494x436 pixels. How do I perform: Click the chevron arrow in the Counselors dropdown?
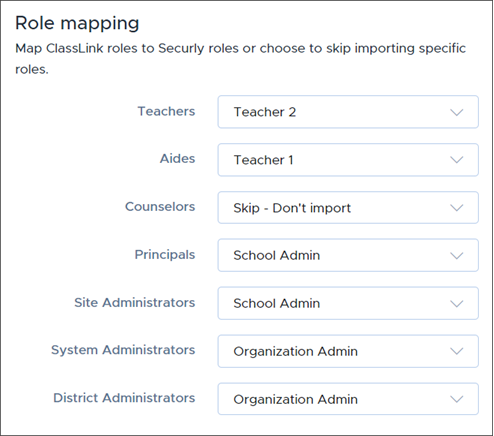456,208
